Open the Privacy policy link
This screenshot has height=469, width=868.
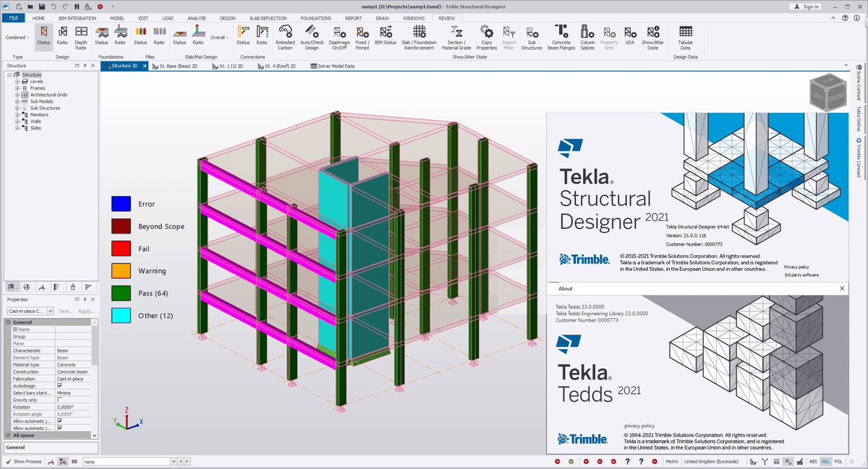(x=796, y=267)
